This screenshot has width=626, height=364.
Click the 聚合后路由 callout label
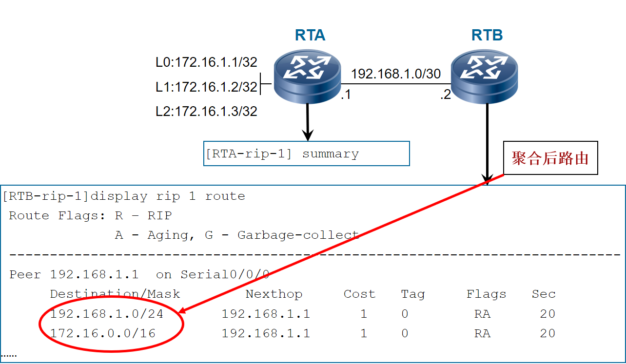click(550, 158)
